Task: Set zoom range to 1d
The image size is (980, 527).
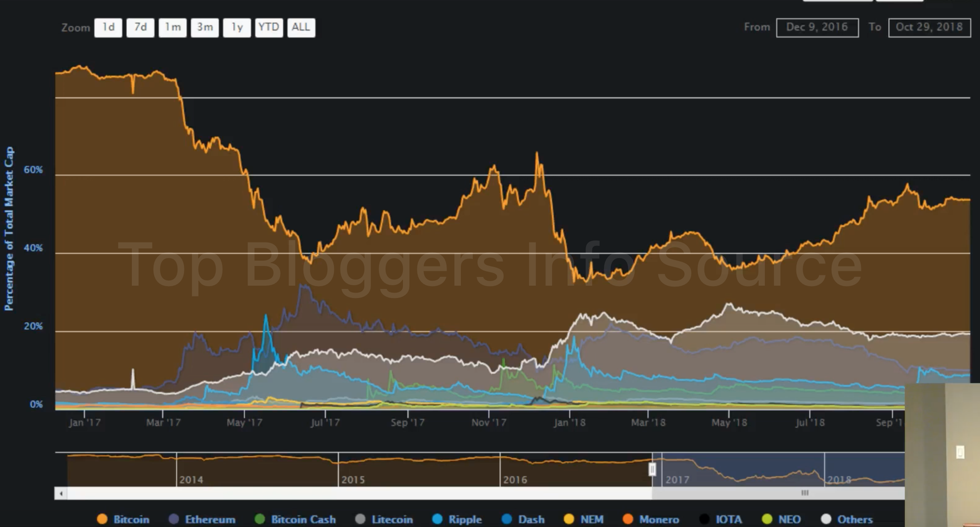Action: (x=108, y=27)
